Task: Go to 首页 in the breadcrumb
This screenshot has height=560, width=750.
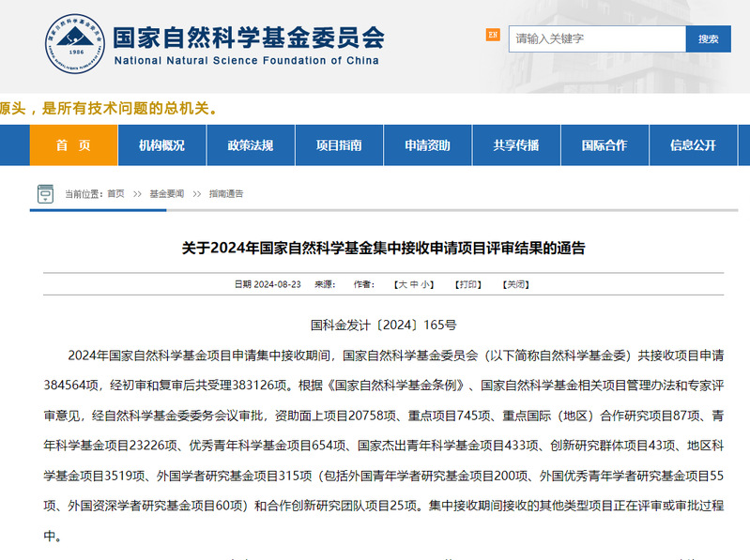Action: click(x=115, y=193)
